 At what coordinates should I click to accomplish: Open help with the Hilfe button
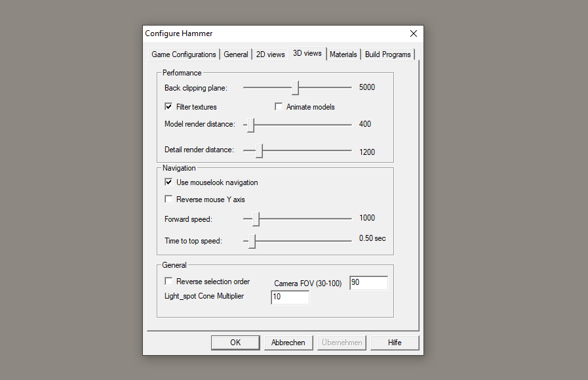[x=395, y=343]
